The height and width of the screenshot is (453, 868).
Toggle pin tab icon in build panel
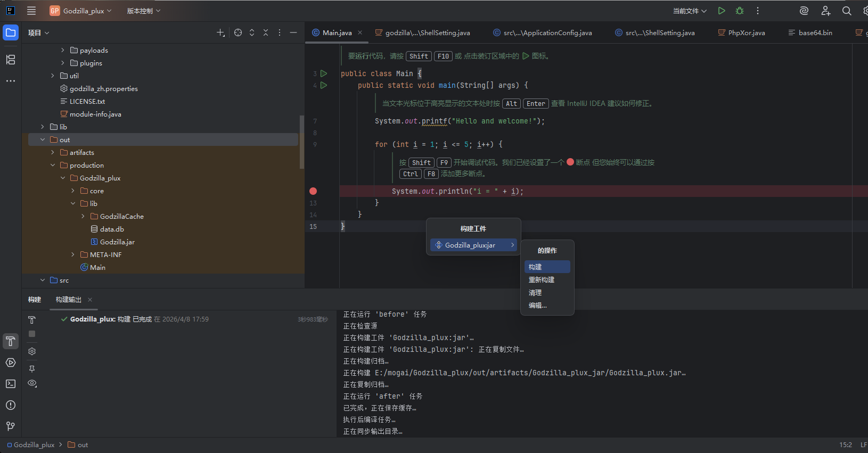coord(32,368)
